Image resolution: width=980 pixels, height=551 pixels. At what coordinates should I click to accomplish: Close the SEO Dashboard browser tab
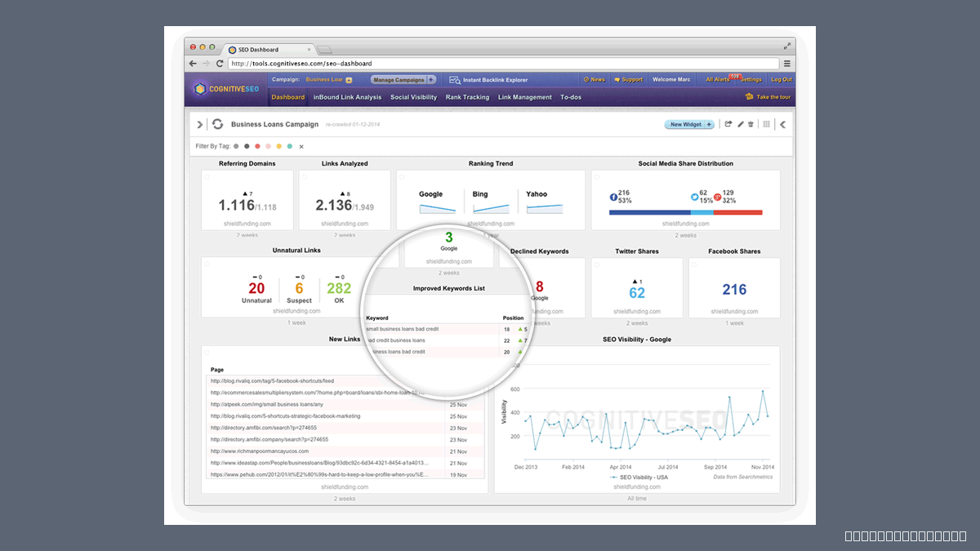[x=308, y=50]
